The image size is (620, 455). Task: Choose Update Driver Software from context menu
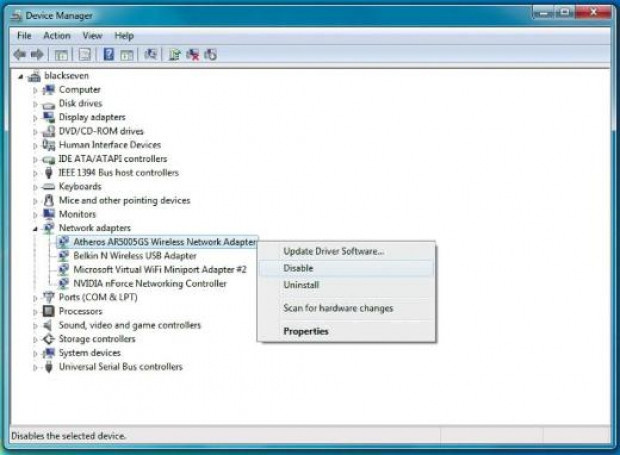click(x=347, y=251)
